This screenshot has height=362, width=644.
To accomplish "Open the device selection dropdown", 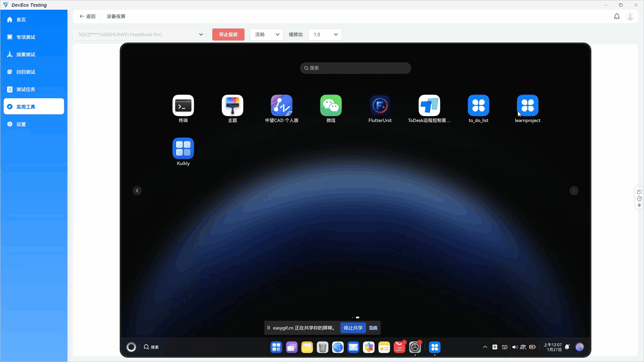I will click(x=140, y=35).
